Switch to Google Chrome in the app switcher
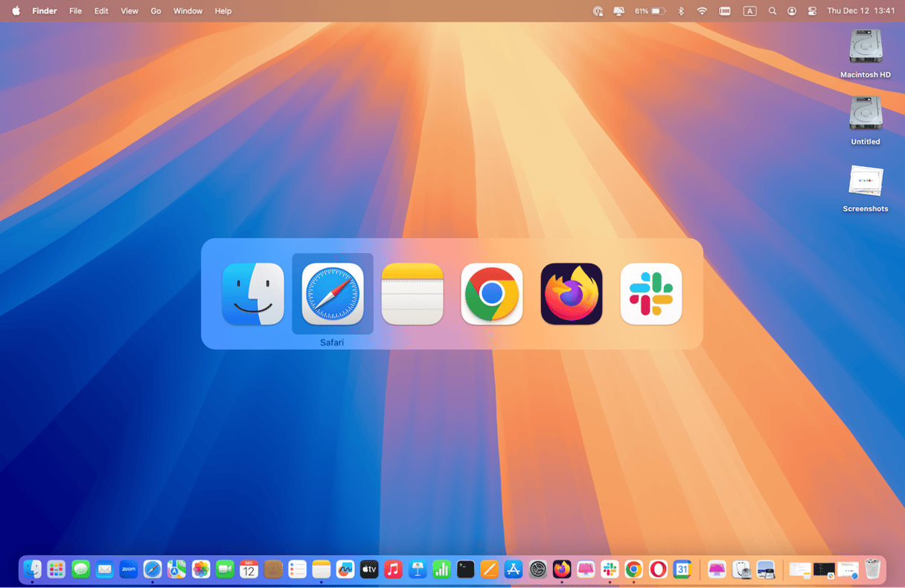The height and width of the screenshot is (588, 905). pyautogui.click(x=491, y=294)
